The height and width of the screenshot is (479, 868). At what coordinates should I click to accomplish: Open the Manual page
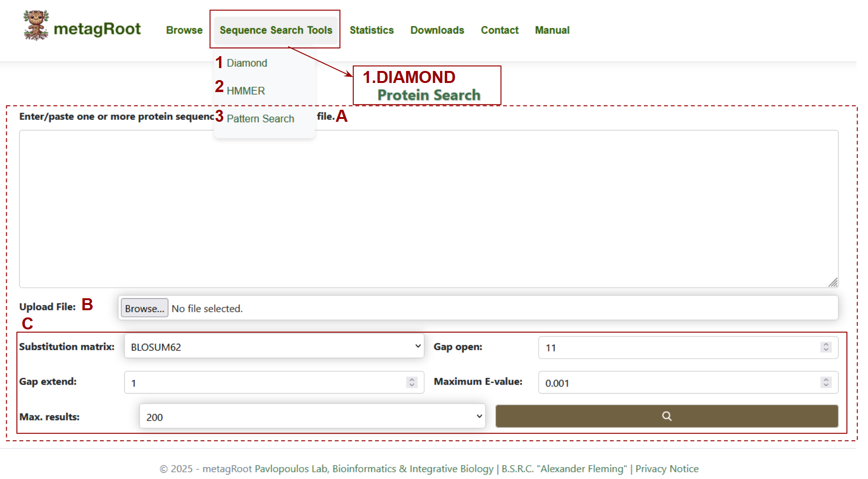(x=552, y=30)
